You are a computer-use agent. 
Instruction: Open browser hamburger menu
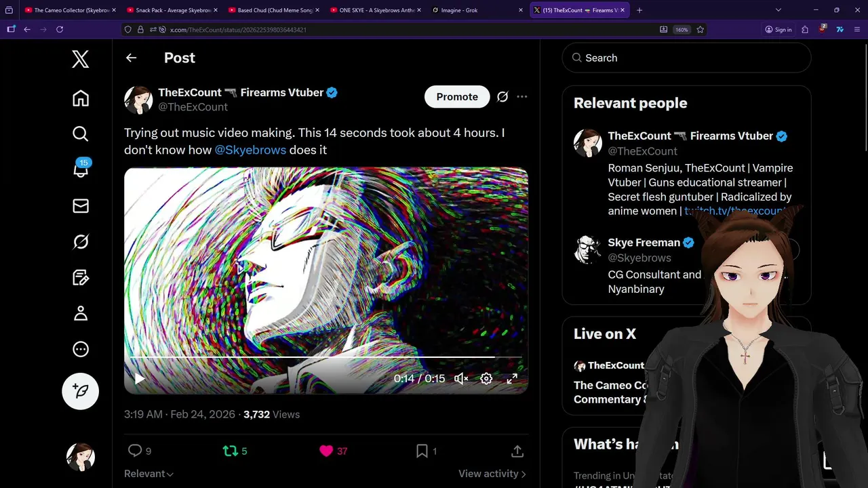(858, 30)
